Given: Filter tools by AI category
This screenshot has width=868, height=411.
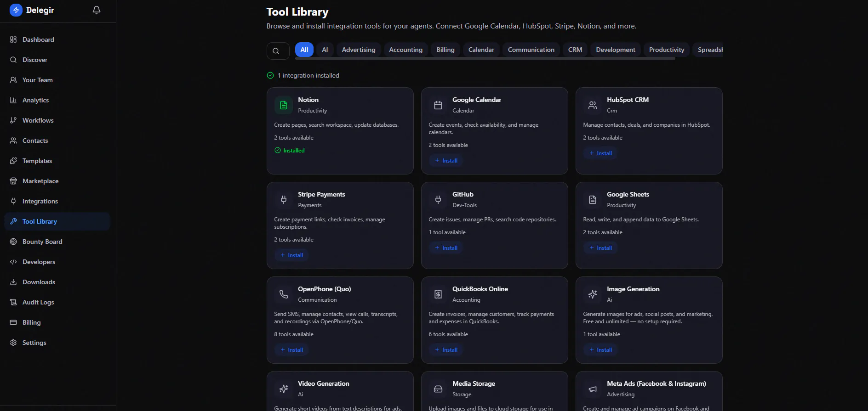Looking at the screenshot, I should point(325,50).
